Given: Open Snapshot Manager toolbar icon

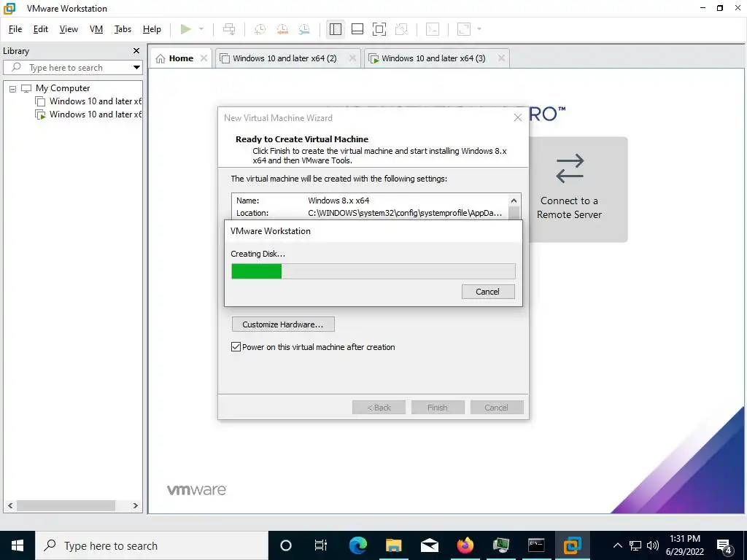Looking at the screenshot, I should [304, 29].
